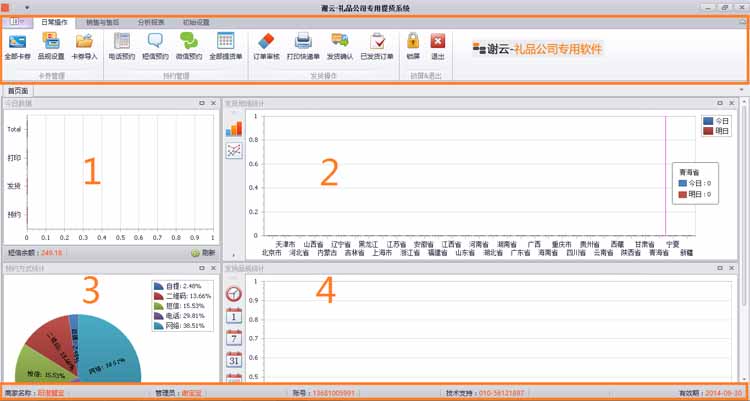Click the 青海省 axis label
The width and height of the screenshot is (750, 401).
pyautogui.click(x=658, y=253)
